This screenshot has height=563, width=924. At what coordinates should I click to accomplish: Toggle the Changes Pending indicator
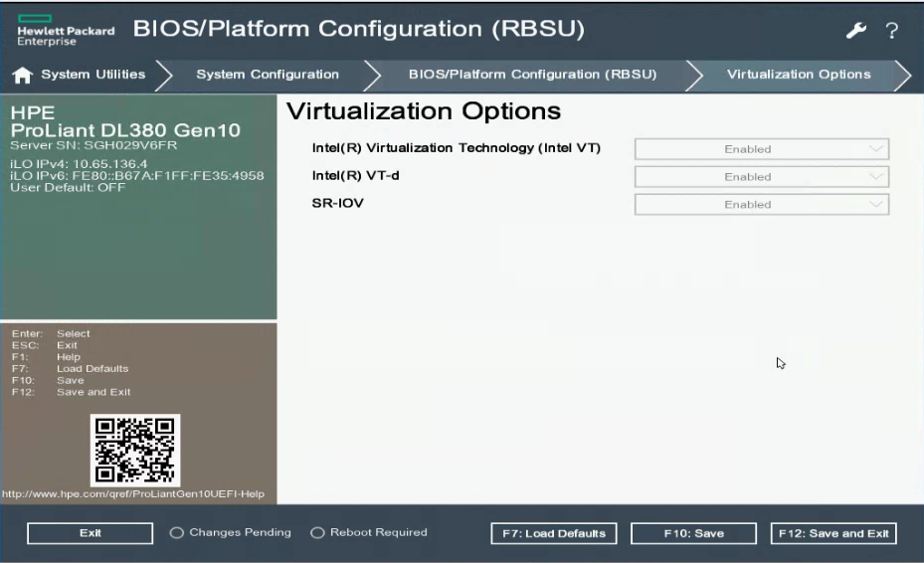[x=176, y=533]
